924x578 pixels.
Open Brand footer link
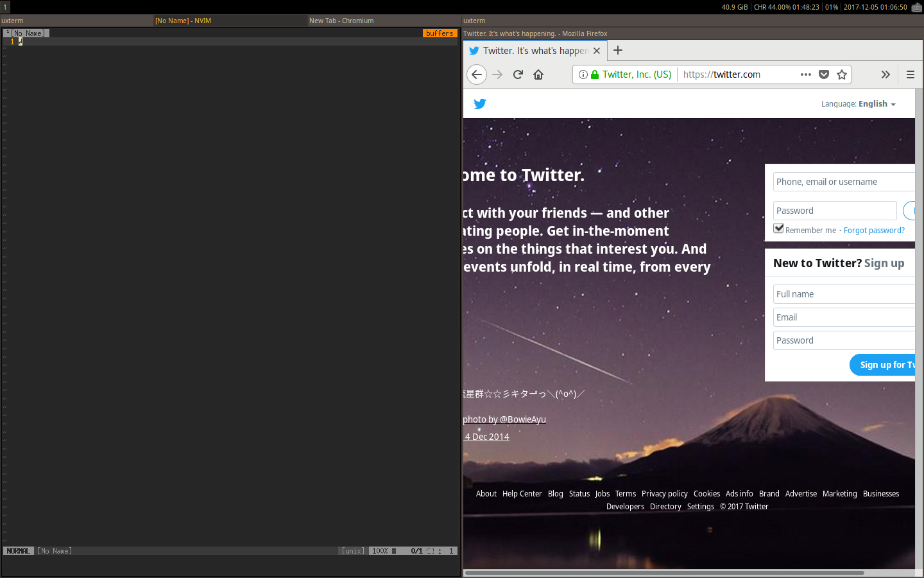click(769, 494)
